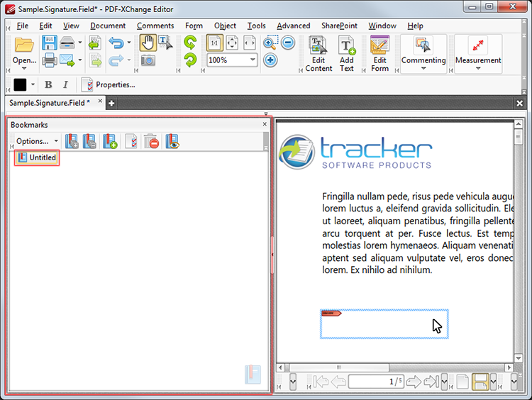Viewport: 532px width, 400px height.
Task: Open the Object menu
Action: click(x=225, y=26)
